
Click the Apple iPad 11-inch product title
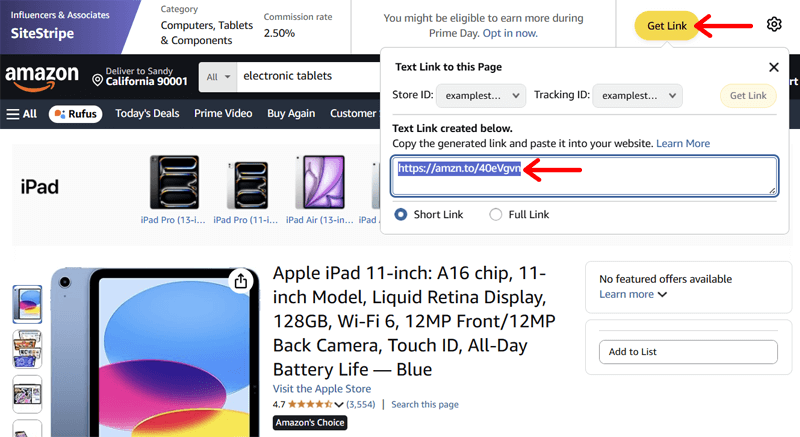[x=414, y=321]
